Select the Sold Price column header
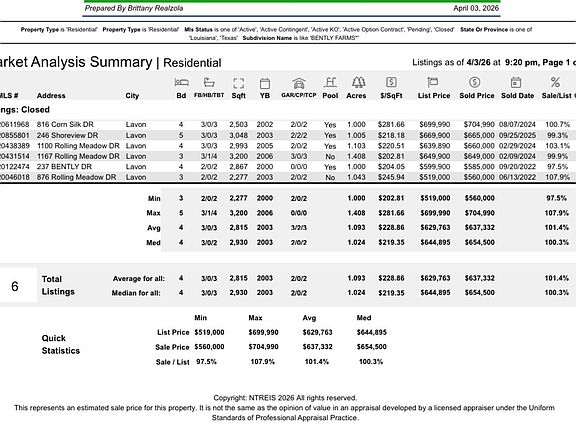The height and width of the screenshot is (432, 576). (x=477, y=96)
